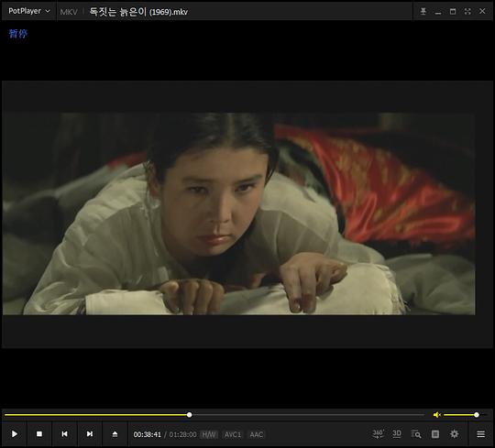Toggle the H/W hardware acceleration indicator
This screenshot has height=448, width=495.
[209, 435]
